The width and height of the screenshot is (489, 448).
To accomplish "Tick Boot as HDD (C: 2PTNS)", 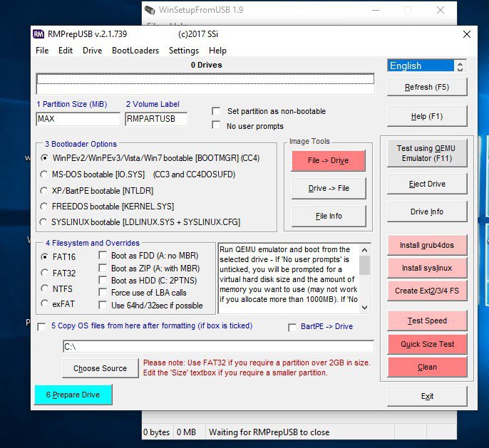I will pos(103,280).
